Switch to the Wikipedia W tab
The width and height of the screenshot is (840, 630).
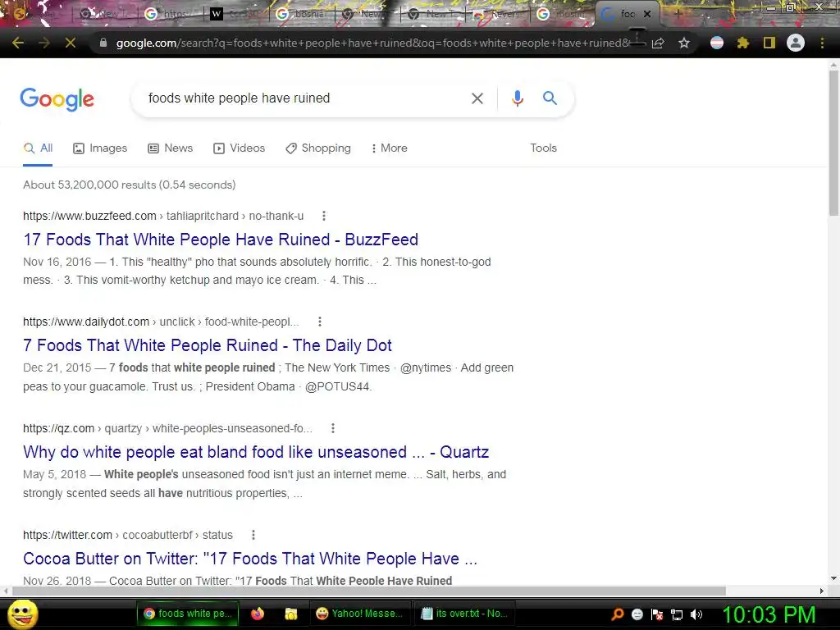click(x=237, y=15)
